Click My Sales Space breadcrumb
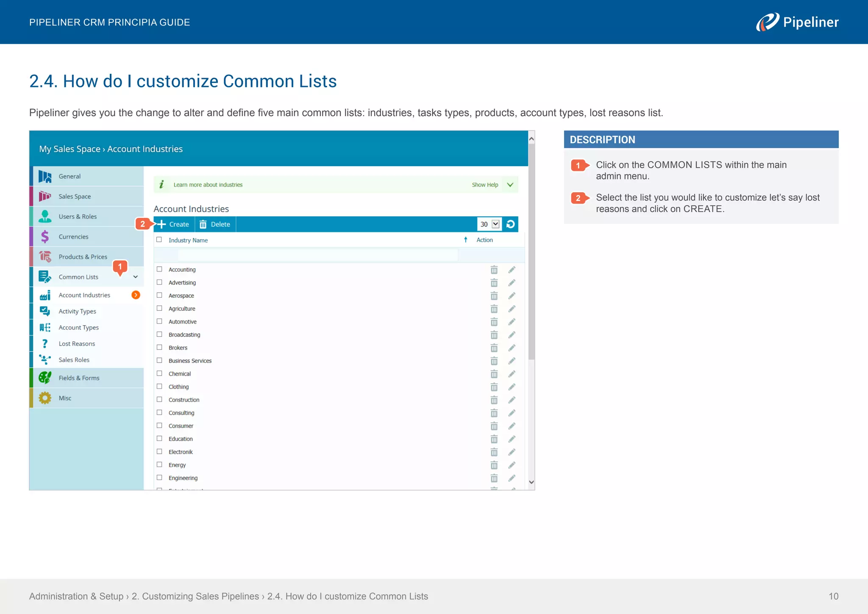Image resolution: width=868 pixels, height=614 pixels. coord(70,149)
